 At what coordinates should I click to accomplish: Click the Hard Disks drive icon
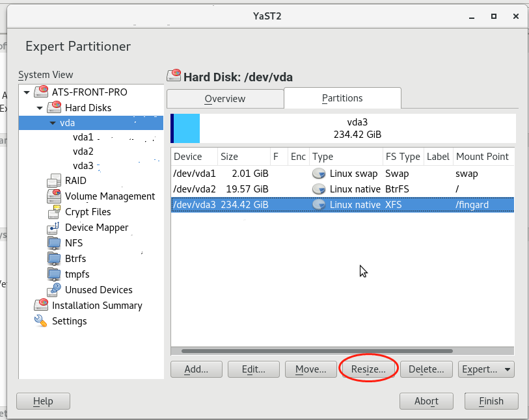coord(54,107)
